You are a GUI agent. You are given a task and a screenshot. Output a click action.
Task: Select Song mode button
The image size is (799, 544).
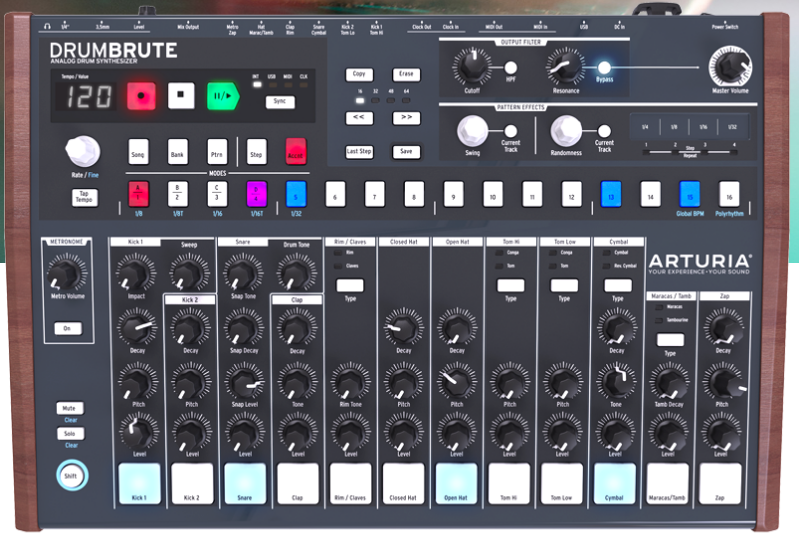(x=138, y=152)
